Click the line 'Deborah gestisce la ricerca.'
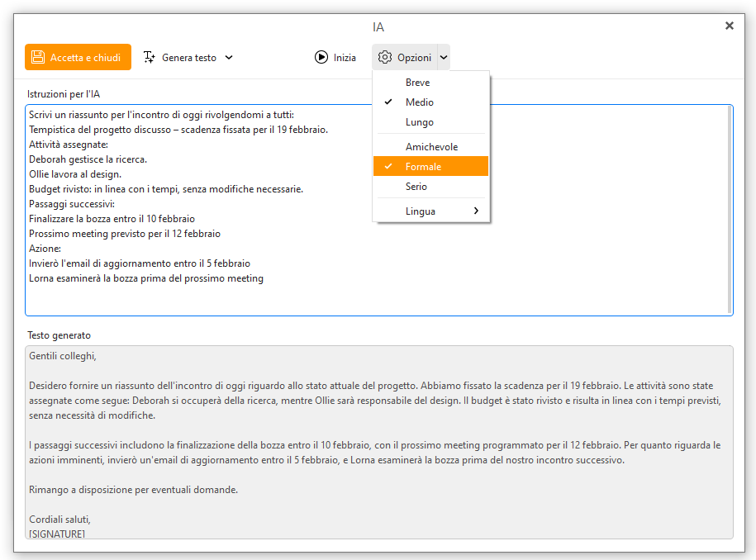Viewport: 756px width, 560px height. tap(88, 159)
